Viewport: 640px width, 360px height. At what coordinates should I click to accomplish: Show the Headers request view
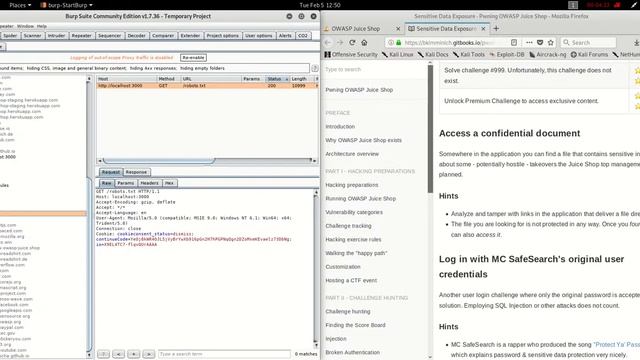click(149, 183)
